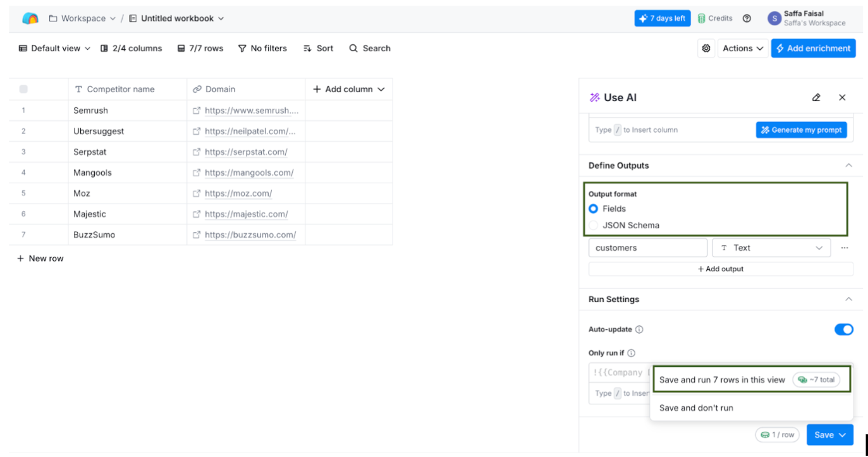The image size is (868, 457).
Task: Check the select-all rows checkbox in header
Action: [x=23, y=89]
